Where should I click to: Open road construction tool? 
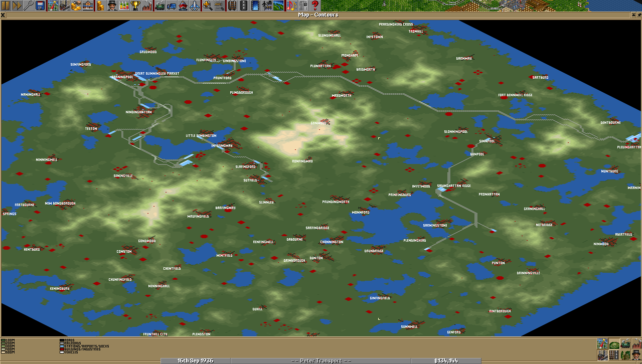click(x=244, y=6)
